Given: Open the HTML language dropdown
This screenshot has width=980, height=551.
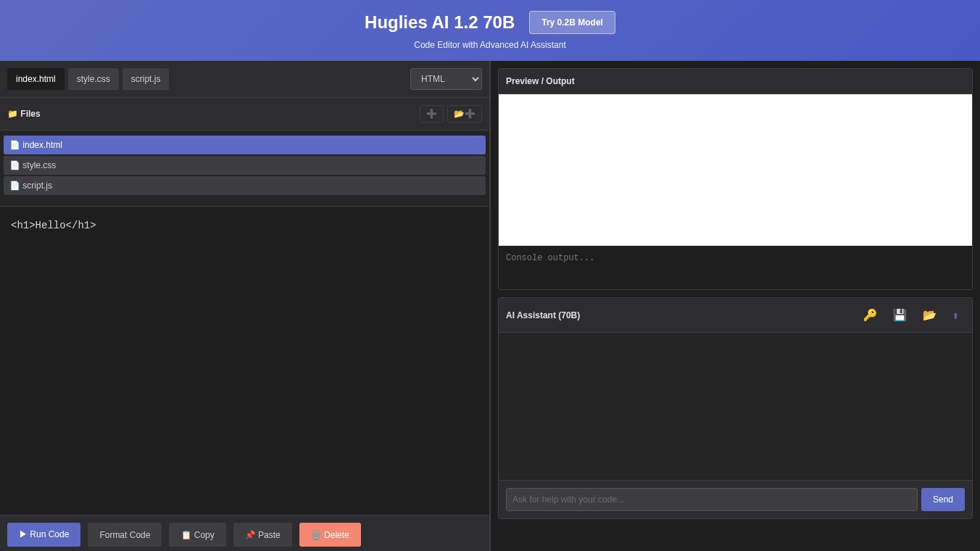Looking at the screenshot, I should (446, 79).
